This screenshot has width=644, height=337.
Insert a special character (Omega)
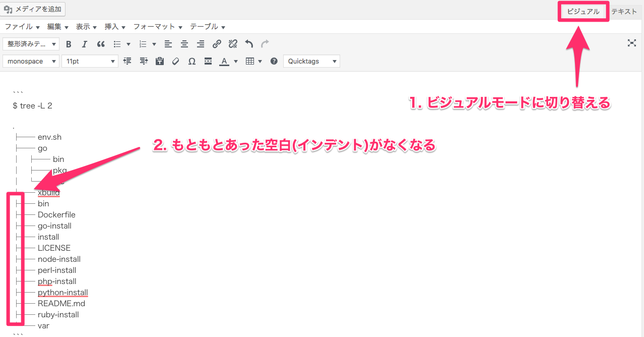(x=191, y=61)
